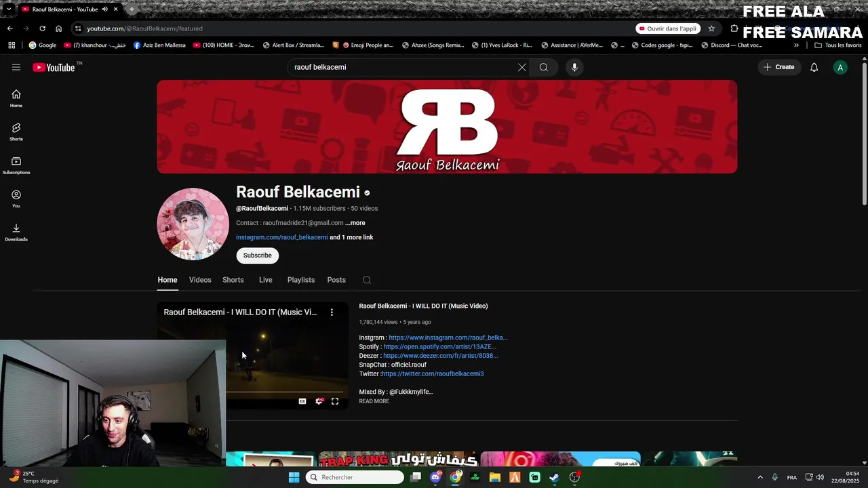Click Ouvrir dans l'appli button
Image resolution: width=868 pixels, height=488 pixels.
coord(668,28)
